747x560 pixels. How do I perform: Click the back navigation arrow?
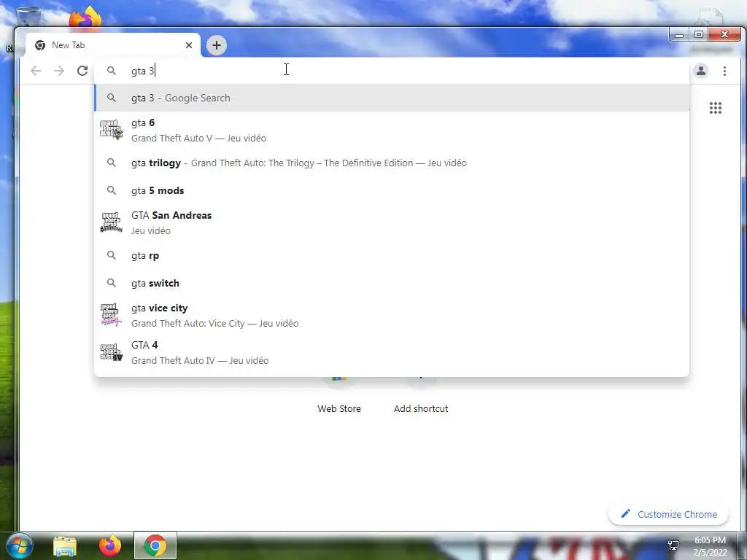point(36,71)
